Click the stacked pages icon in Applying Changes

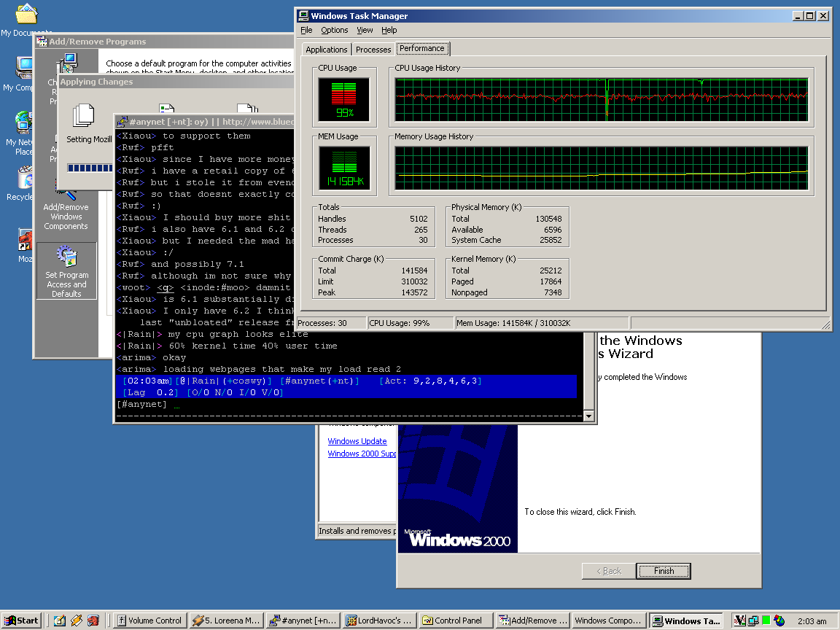[x=83, y=115]
